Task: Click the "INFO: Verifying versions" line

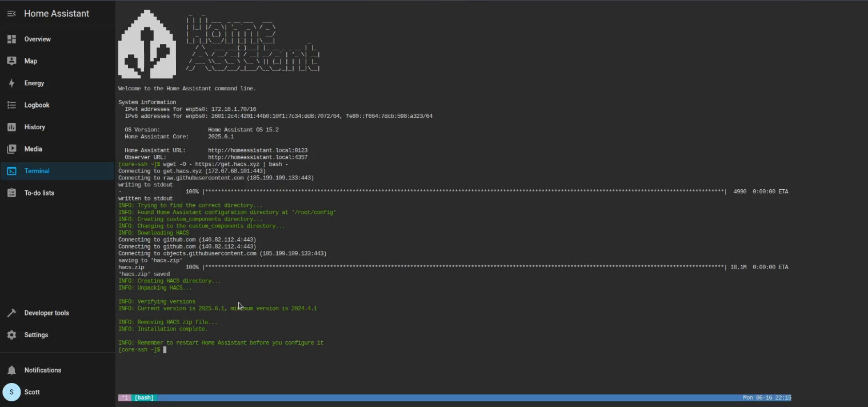Action: pyautogui.click(x=157, y=302)
